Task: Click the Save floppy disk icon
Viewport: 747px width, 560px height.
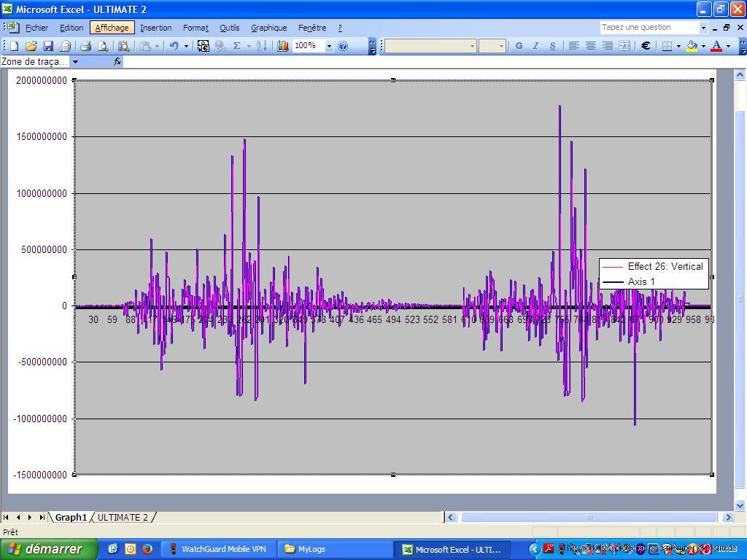Action: coord(48,46)
